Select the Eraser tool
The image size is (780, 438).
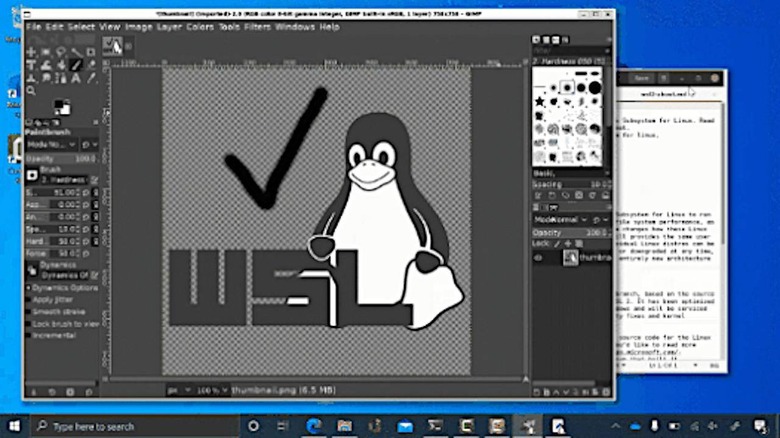pos(91,65)
